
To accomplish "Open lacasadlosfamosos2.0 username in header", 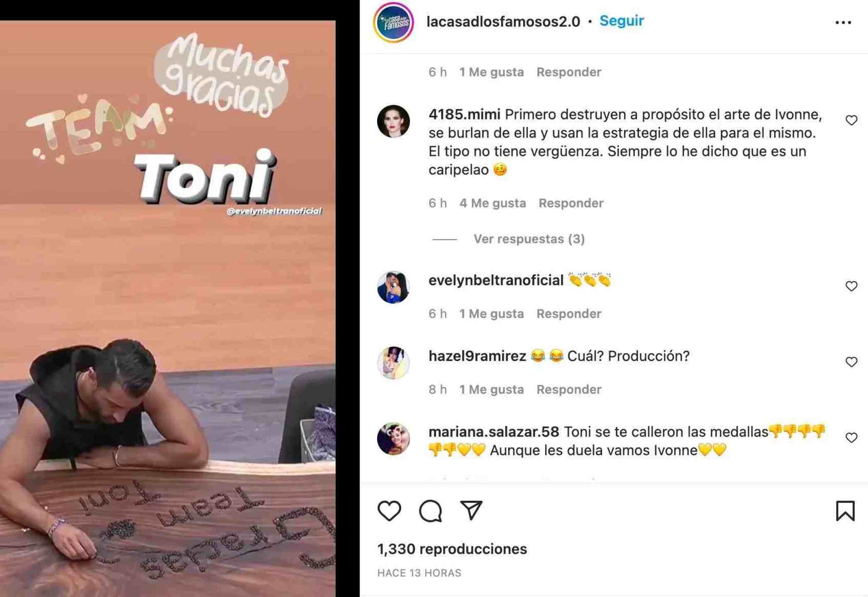I will click(503, 22).
